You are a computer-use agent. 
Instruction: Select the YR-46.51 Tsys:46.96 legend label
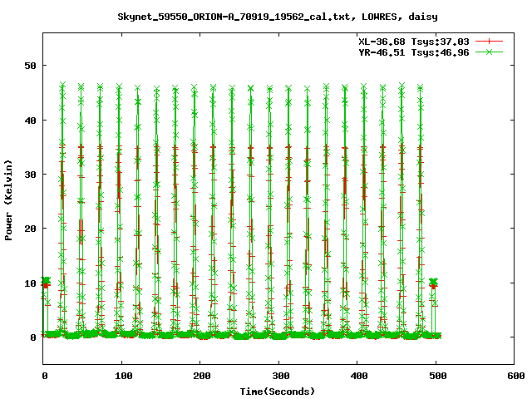414,52
